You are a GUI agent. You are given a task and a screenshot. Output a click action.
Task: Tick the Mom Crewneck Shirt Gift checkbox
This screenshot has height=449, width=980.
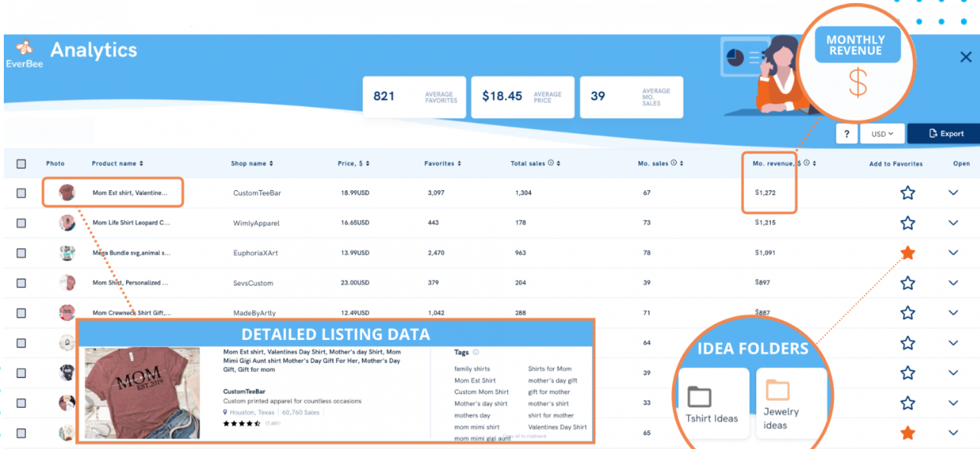21,313
